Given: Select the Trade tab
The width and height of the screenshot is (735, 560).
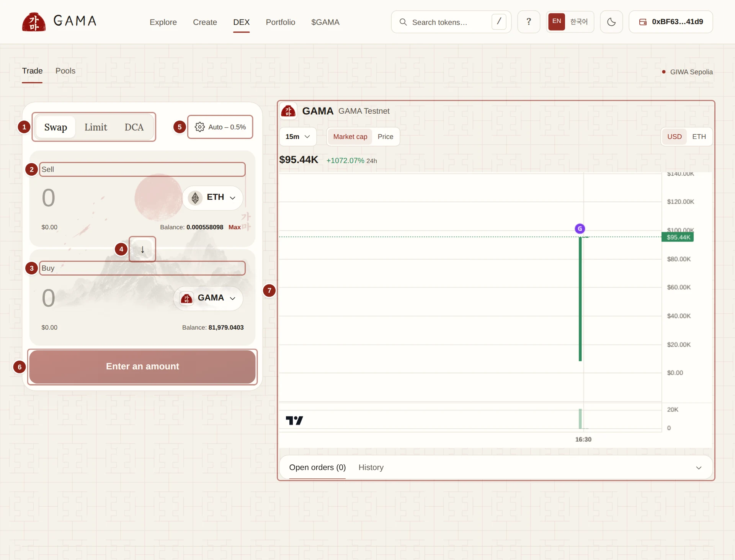Looking at the screenshot, I should 32,71.
